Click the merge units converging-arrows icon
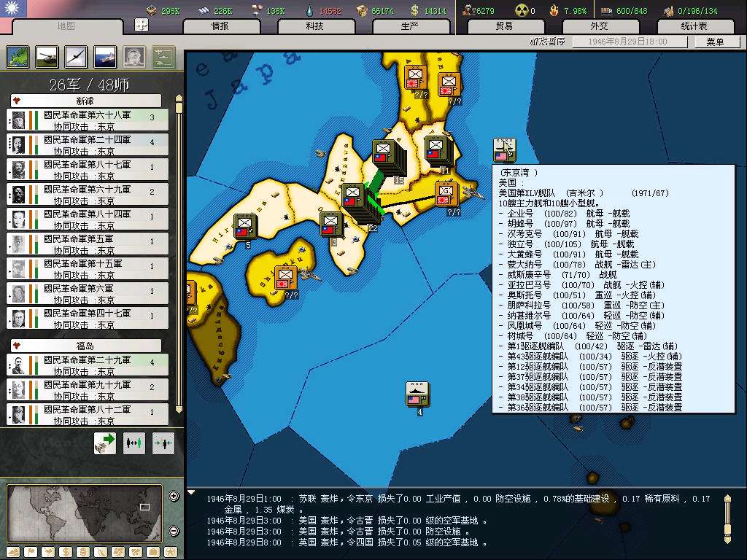 point(163,443)
